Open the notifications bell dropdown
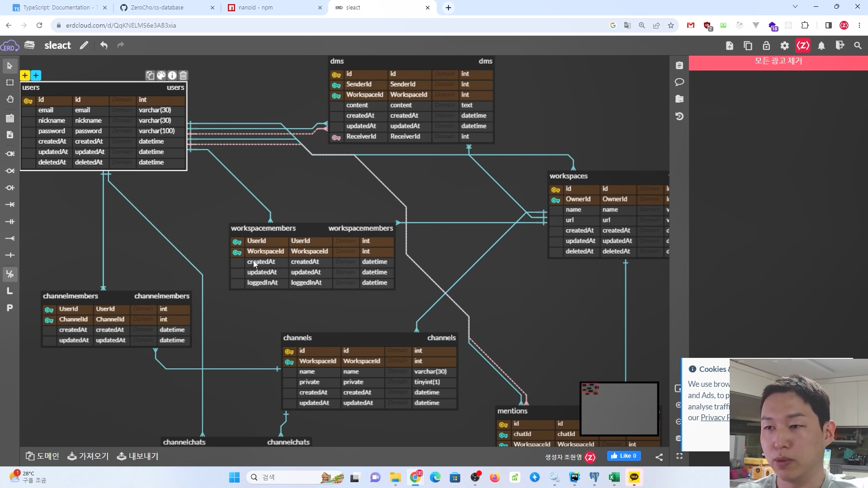868x488 pixels. (x=821, y=46)
